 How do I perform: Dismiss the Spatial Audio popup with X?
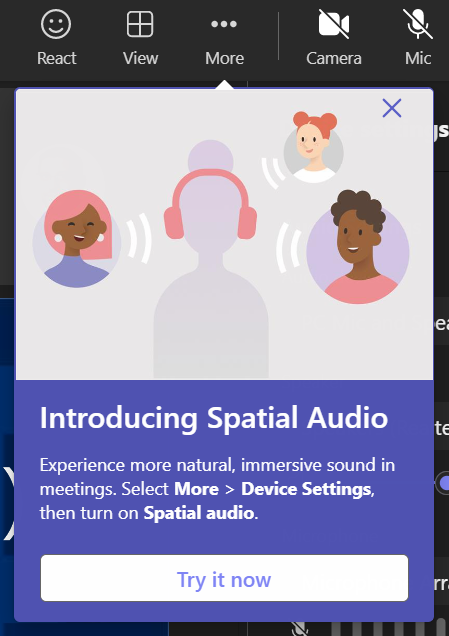[x=392, y=108]
